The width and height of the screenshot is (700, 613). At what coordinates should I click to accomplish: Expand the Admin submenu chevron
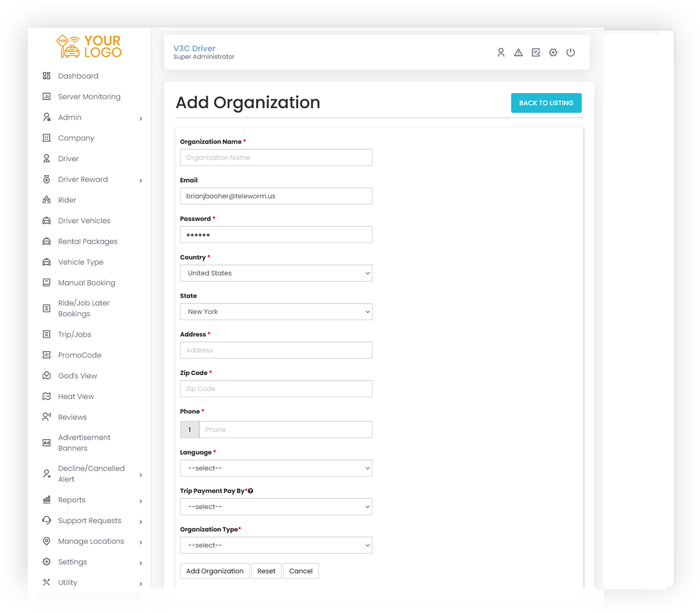(141, 118)
